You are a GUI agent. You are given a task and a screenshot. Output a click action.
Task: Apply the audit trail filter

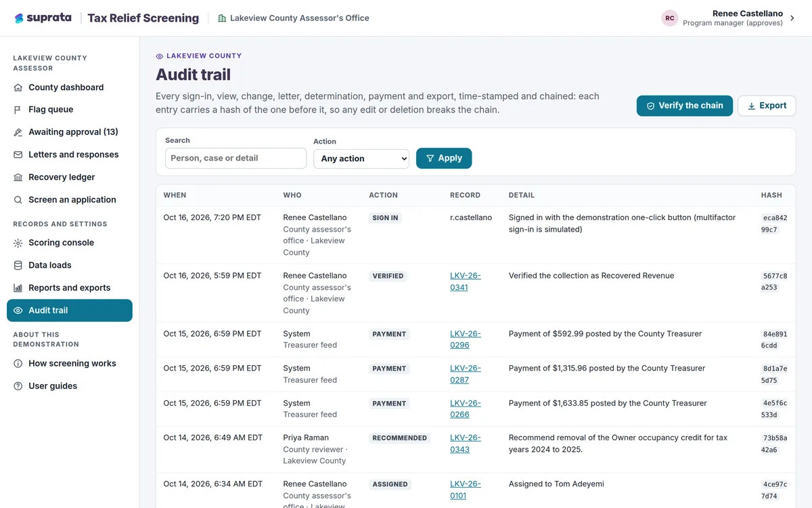point(444,158)
